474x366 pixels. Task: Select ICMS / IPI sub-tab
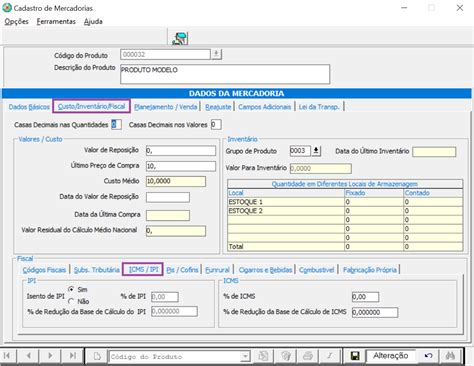coord(143,269)
